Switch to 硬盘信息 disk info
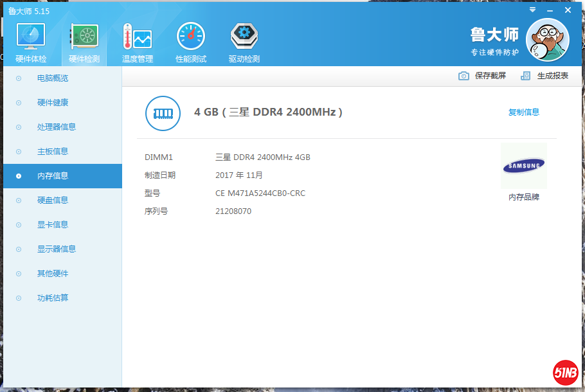 click(x=53, y=200)
